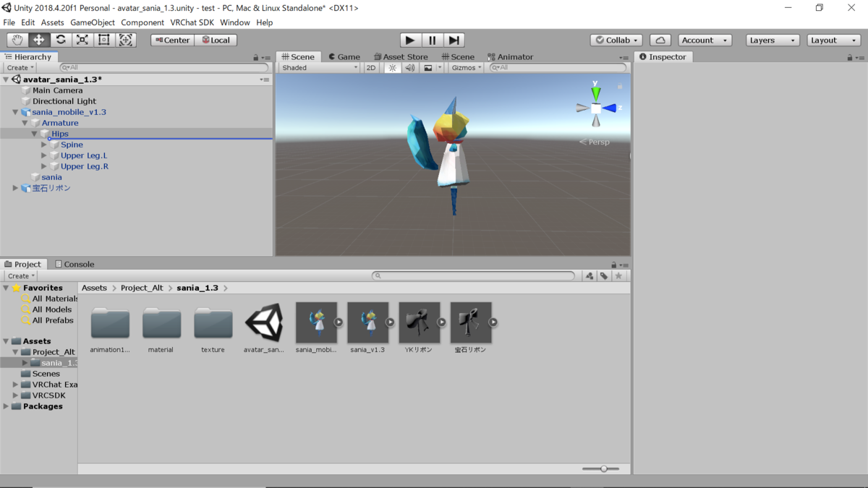Start Play mode with the Play button
Screen dimensions: 868x488
410,40
